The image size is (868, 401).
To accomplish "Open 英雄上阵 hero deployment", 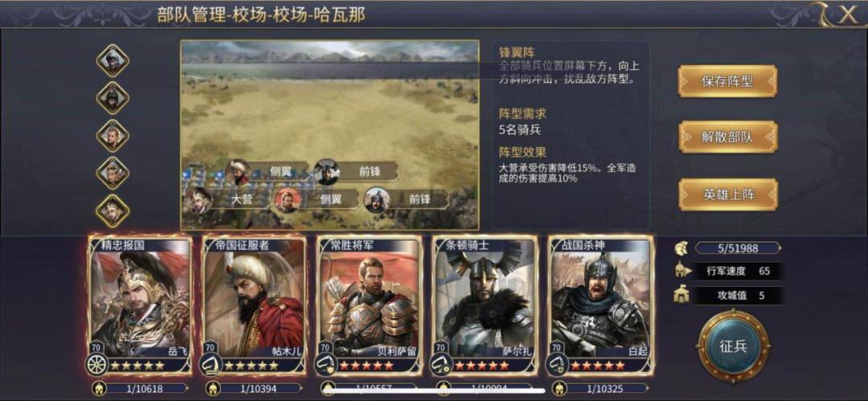I will tap(727, 194).
